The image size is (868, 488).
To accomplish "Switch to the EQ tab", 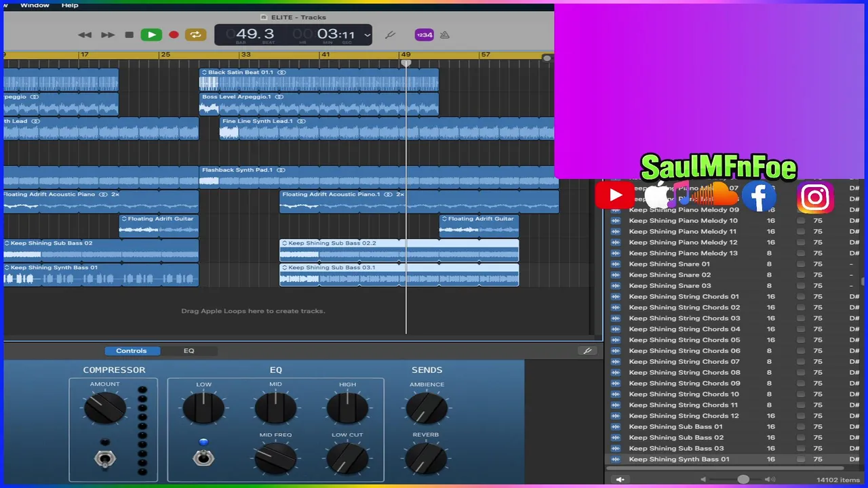I will 189,350.
